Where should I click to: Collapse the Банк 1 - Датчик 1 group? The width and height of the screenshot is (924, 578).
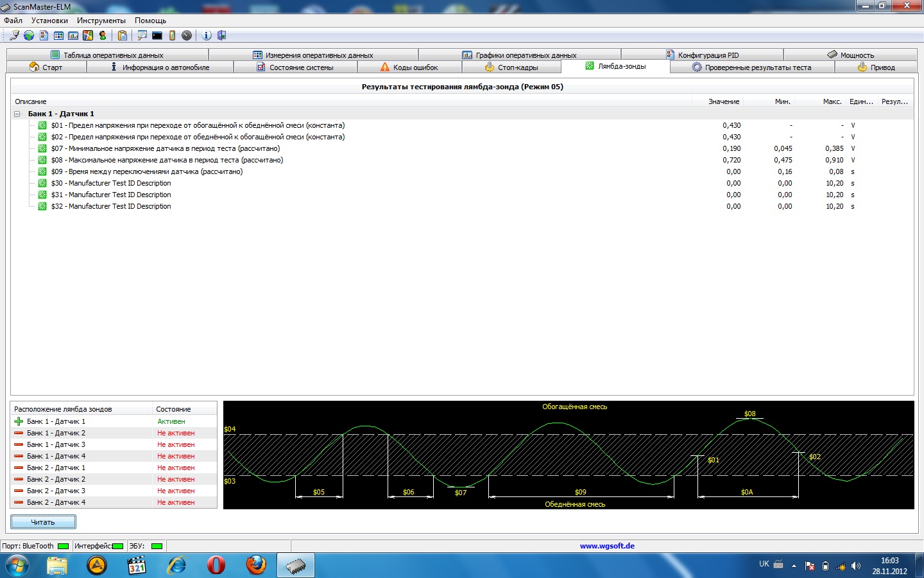(x=18, y=114)
